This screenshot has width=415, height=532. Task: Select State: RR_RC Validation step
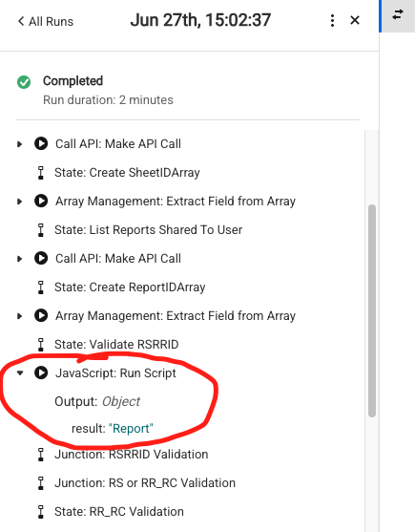pos(119,511)
